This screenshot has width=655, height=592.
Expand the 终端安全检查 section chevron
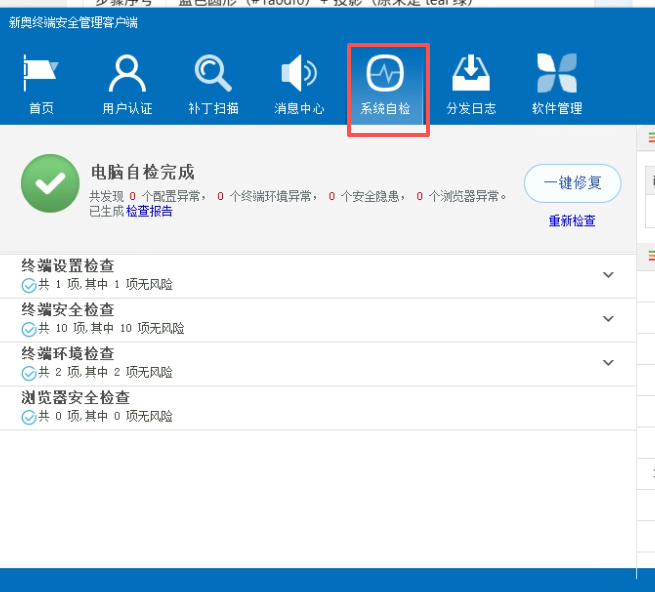pyautogui.click(x=608, y=319)
